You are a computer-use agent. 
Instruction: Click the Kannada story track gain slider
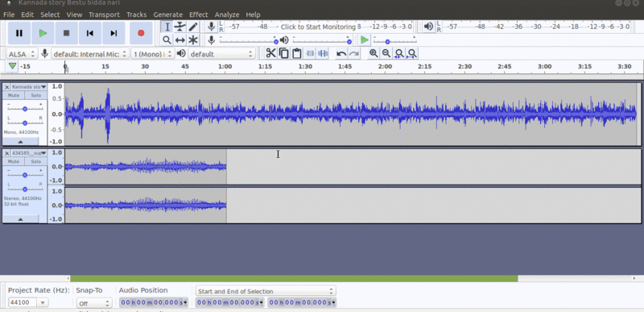click(25, 109)
